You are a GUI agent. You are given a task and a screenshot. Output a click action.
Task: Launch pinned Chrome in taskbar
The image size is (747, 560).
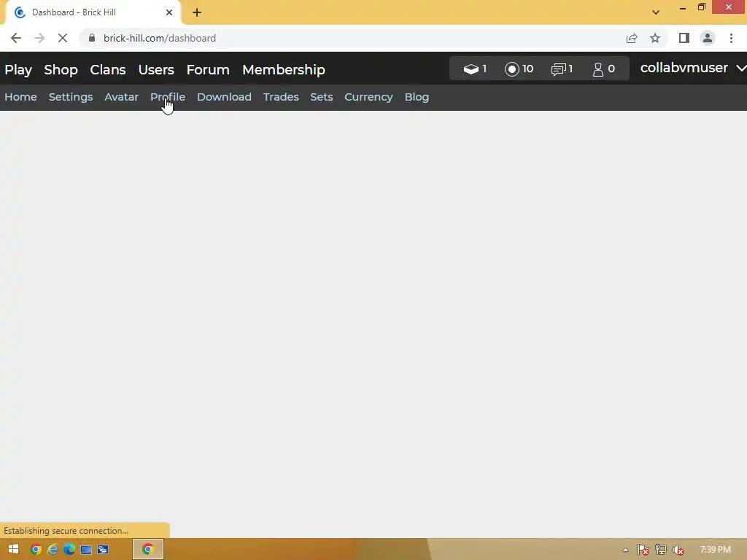pos(36,550)
